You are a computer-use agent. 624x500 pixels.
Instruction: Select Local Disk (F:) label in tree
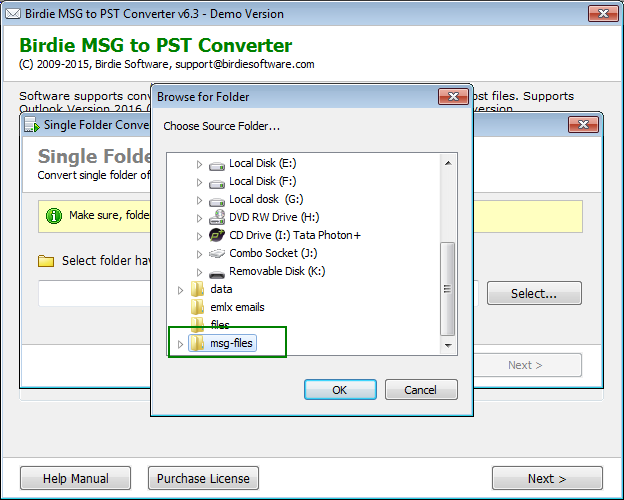click(x=263, y=181)
